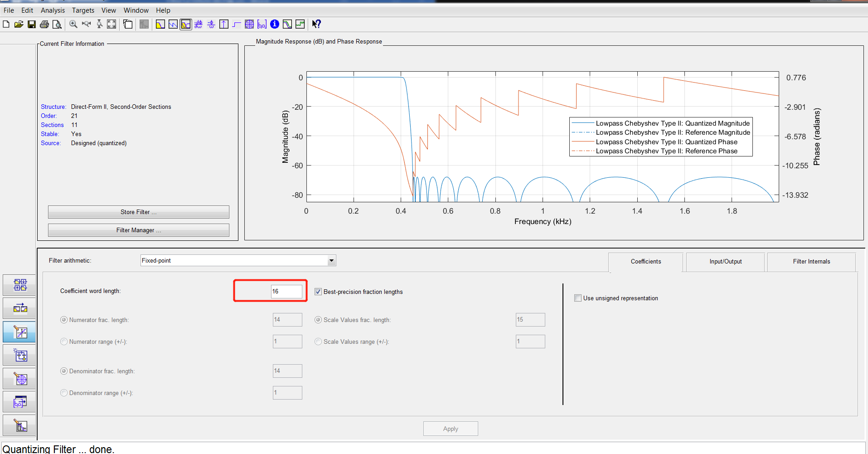Click the New filter design toolbar icon

click(x=6, y=24)
